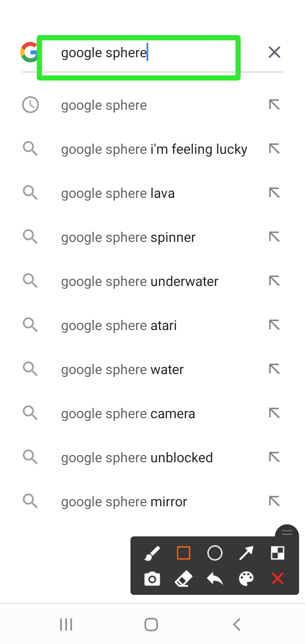The height and width of the screenshot is (644, 305).
Task: Select the arrow drawing tool
Action: pyautogui.click(x=246, y=553)
